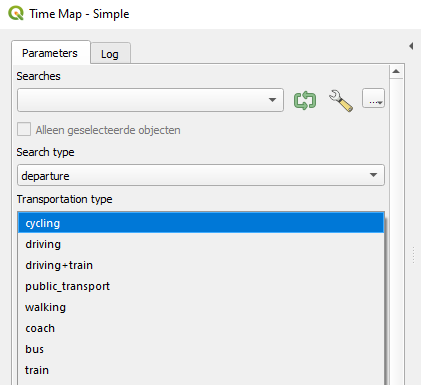Collapse the help panel using the side arrow
The height and width of the screenshot is (385, 421).
411,46
